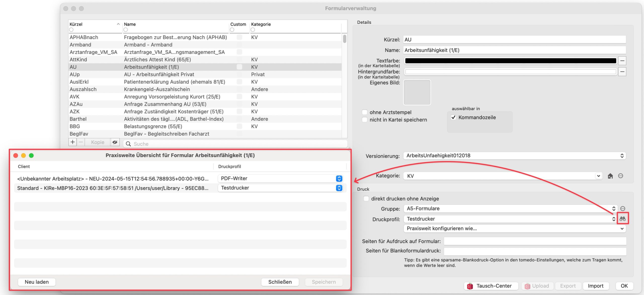Image resolution: width=644 pixels, height=295 pixels.
Task: Toggle Custom checkbox in the AU row
Action: (x=240, y=67)
